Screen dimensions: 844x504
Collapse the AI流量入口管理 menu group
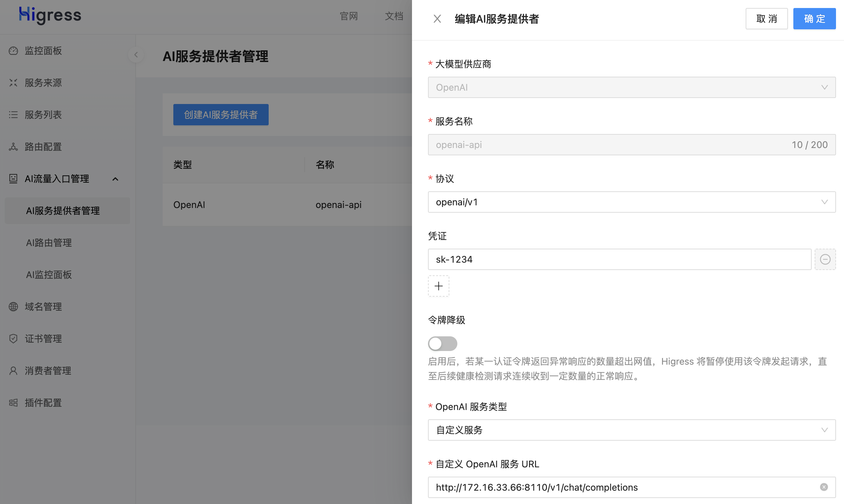tap(115, 179)
